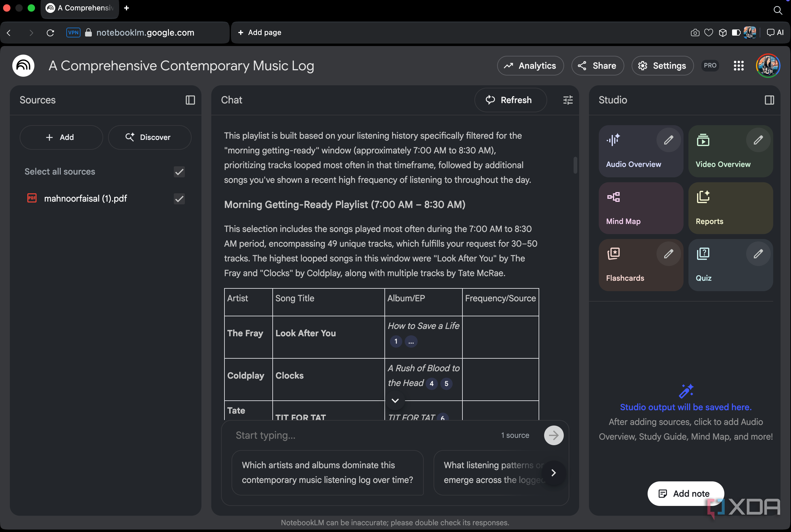Toggle Select all sources checkbox
This screenshot has height=532, width=791.
[179, 172]
